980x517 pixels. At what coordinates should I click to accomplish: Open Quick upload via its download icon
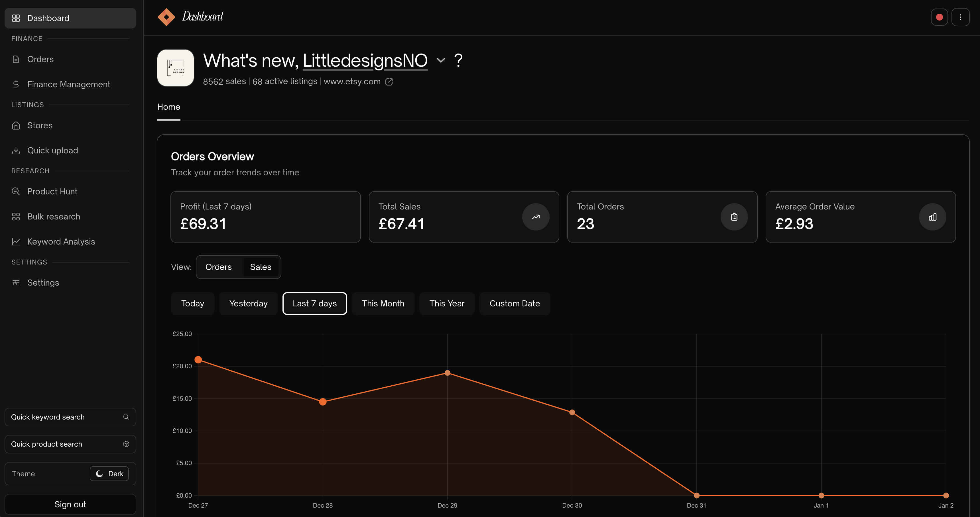click(16, 150)
